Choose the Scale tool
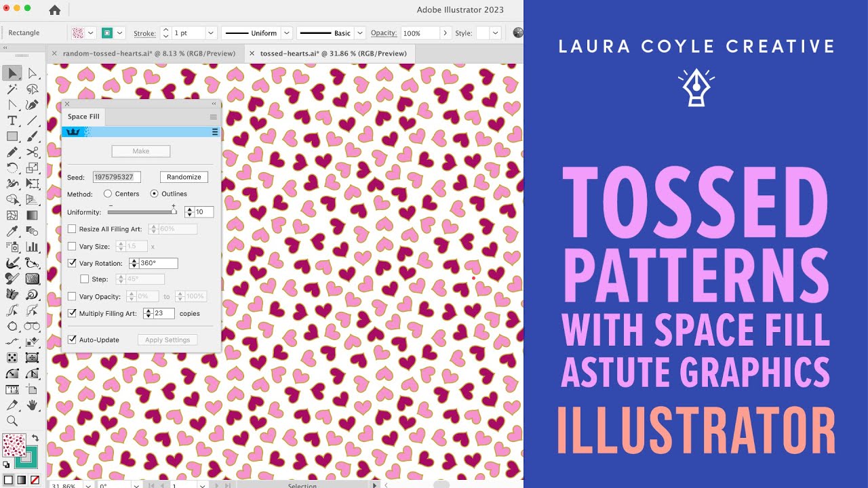Screen dimensions: 868x488 click(32, 168)
